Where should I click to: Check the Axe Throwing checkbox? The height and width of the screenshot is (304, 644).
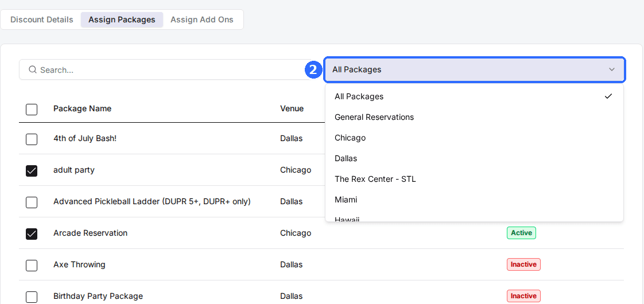point(32,266)
